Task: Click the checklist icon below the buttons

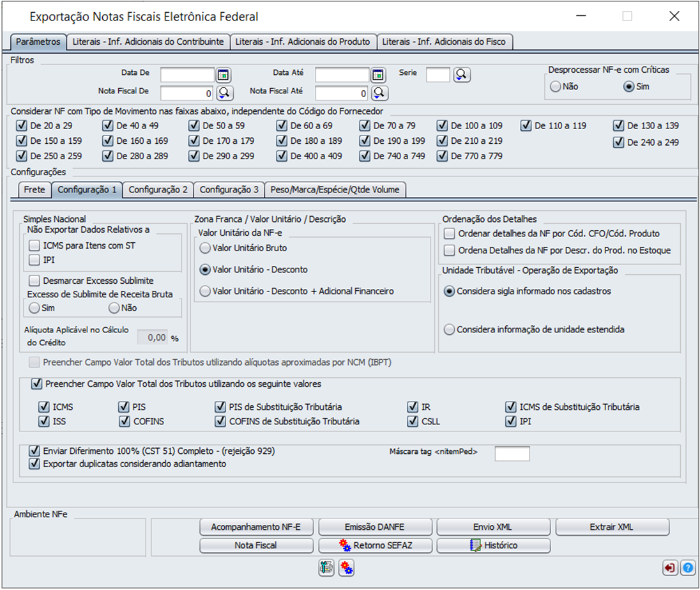Action: [326, 568]
